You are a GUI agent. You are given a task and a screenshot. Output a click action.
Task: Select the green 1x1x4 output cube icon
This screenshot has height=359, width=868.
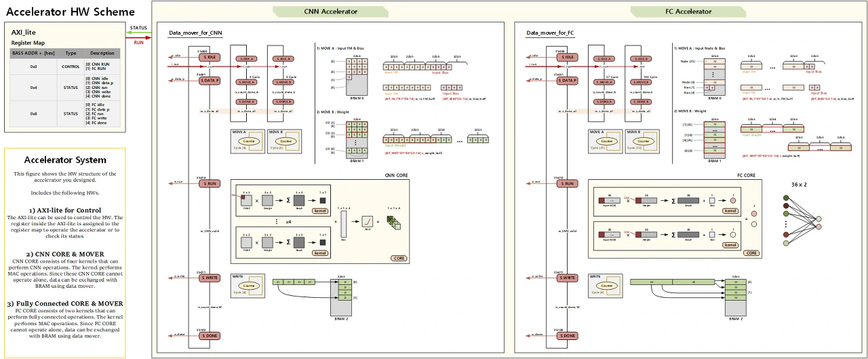coord(395,221)
